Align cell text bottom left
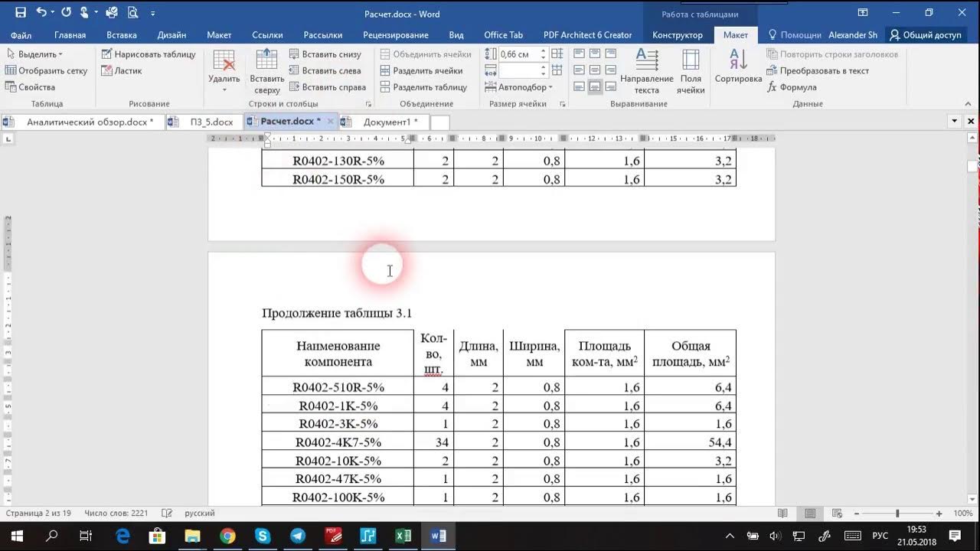Viewport: 980px width, 551px height. point(579,87)
